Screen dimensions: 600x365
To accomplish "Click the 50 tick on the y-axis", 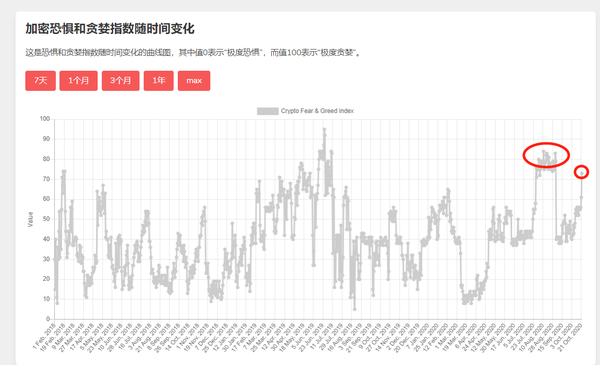I will (46, 219).
